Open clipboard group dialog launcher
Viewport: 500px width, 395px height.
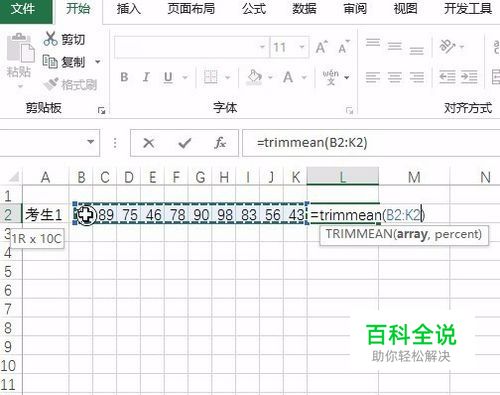pos(101,110)
